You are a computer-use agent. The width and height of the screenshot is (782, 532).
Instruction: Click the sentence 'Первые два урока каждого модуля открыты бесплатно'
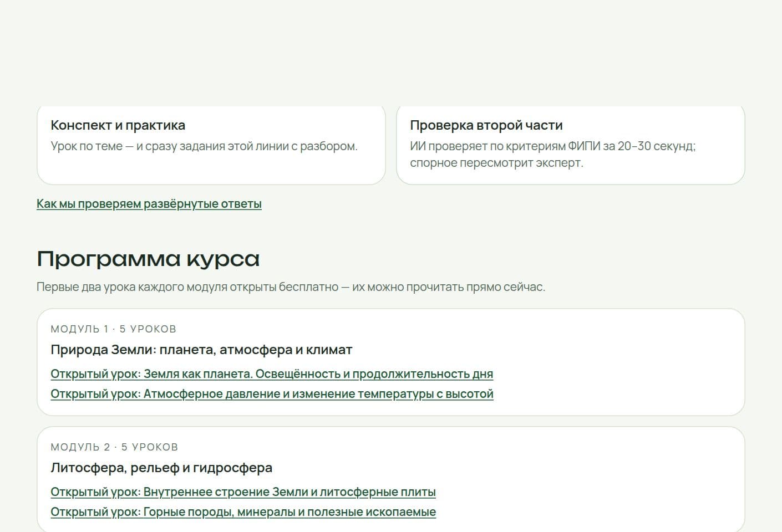pyautogui.click(x=291, y=287)
